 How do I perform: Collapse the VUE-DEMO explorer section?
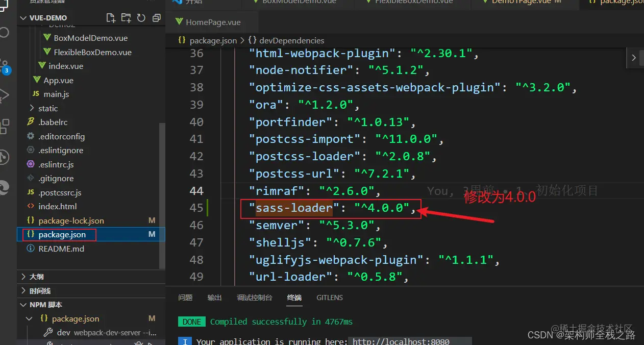23,17
